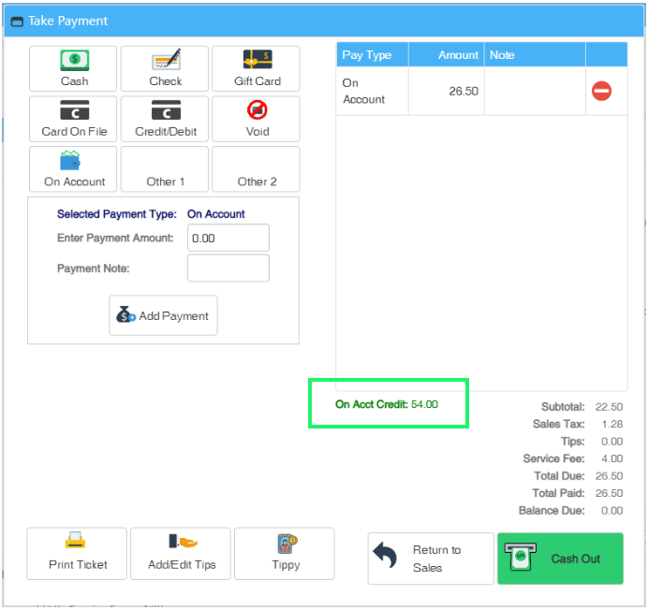Click Return to Sales

[431, 559]
